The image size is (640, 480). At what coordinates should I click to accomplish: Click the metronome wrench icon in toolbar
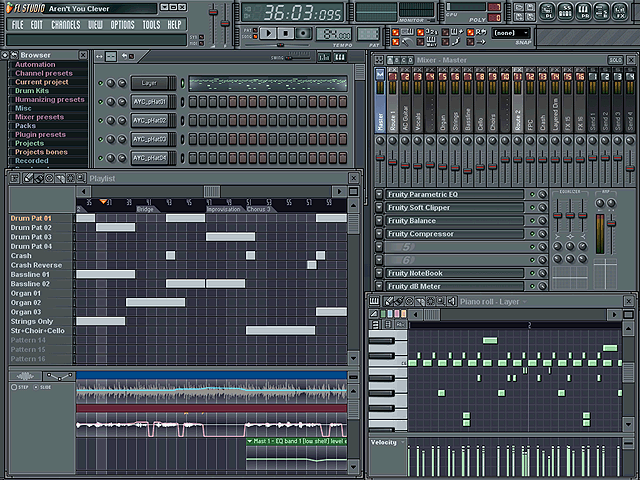[405, 41]
